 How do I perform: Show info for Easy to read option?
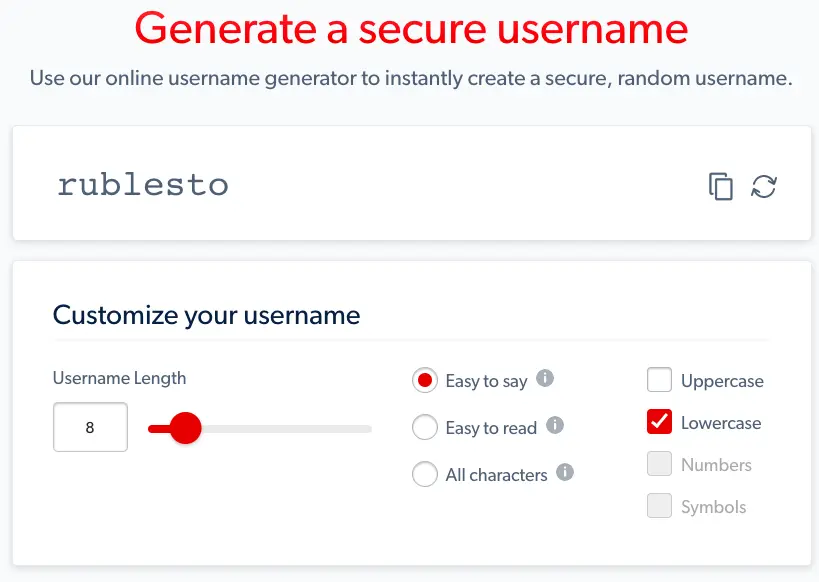(555, 426)
